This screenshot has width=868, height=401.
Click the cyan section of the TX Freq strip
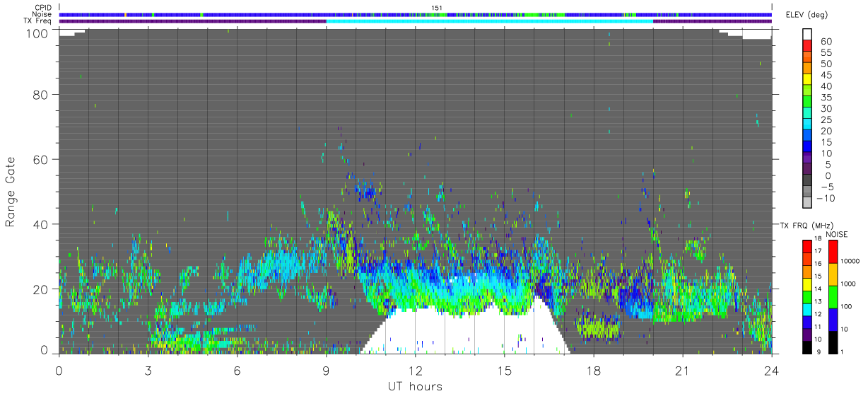pyautogui.click(x=489, y=21)
